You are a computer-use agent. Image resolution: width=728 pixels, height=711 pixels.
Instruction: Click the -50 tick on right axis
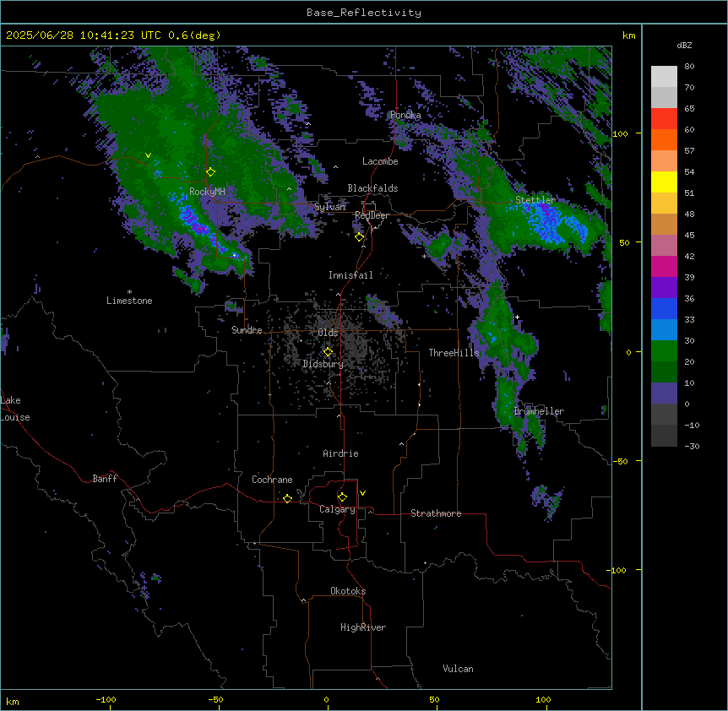620,461
